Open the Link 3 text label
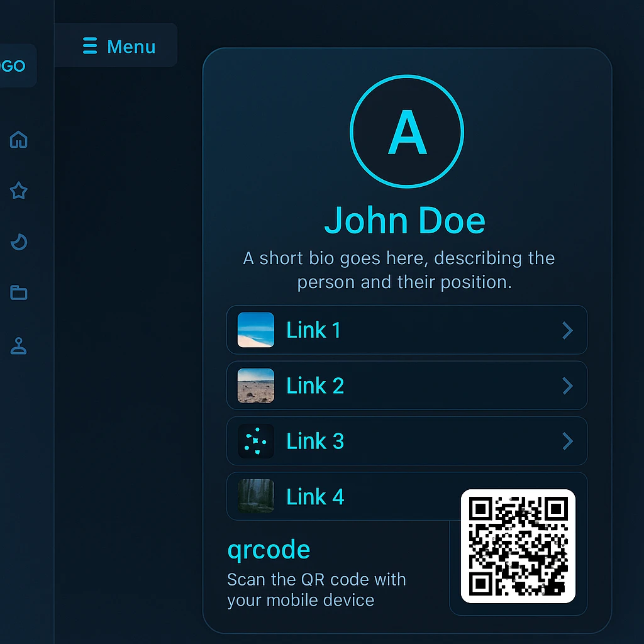The width and height of the screenshot is (644, 644). coord(315,441)
